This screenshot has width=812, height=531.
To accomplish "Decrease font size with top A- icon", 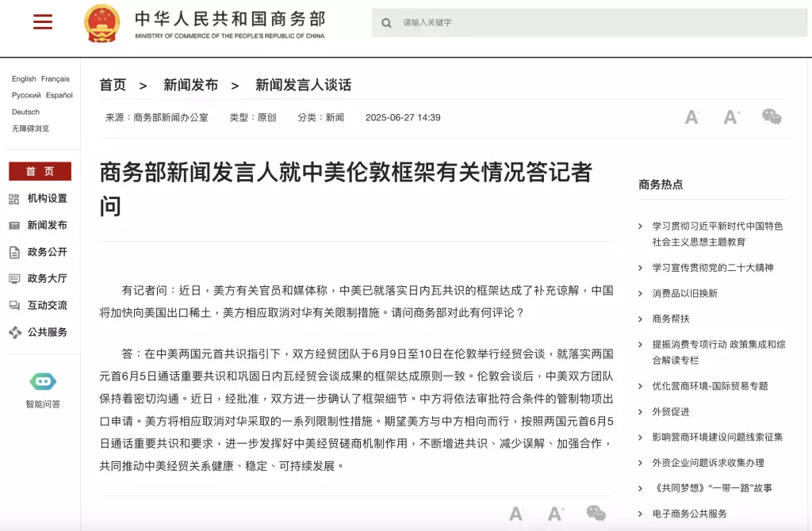I will coord(691,117).
